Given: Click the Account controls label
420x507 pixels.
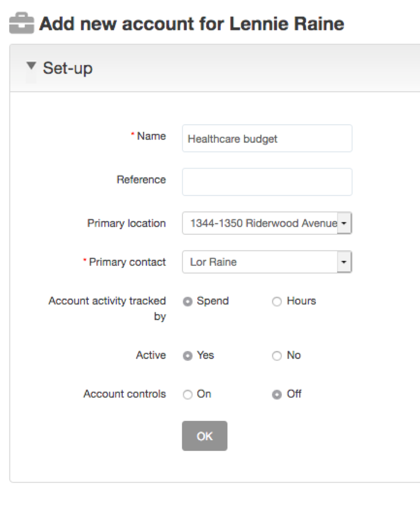Looking at the screenshot, I should point(124,394).
